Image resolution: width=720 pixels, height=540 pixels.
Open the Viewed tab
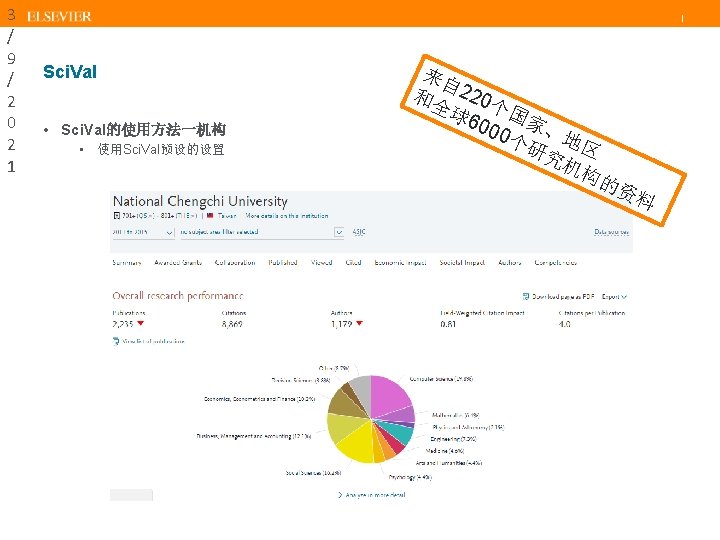(x=321, y=263)
